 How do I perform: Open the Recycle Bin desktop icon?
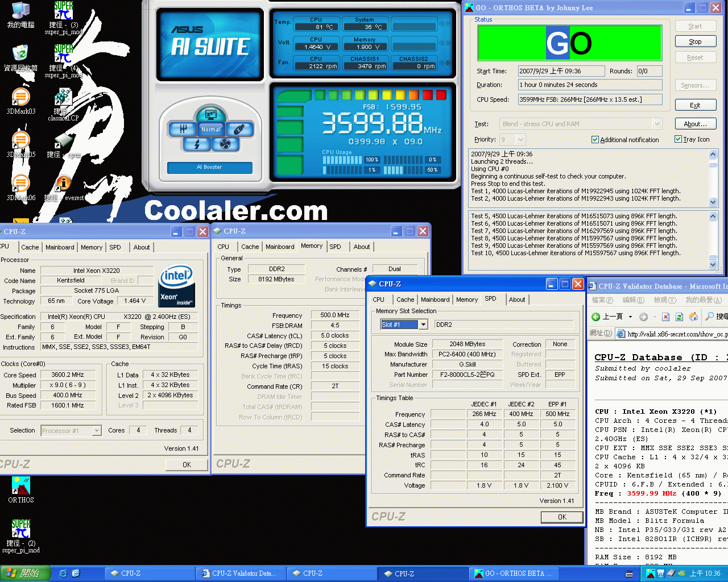pos(20,57)
